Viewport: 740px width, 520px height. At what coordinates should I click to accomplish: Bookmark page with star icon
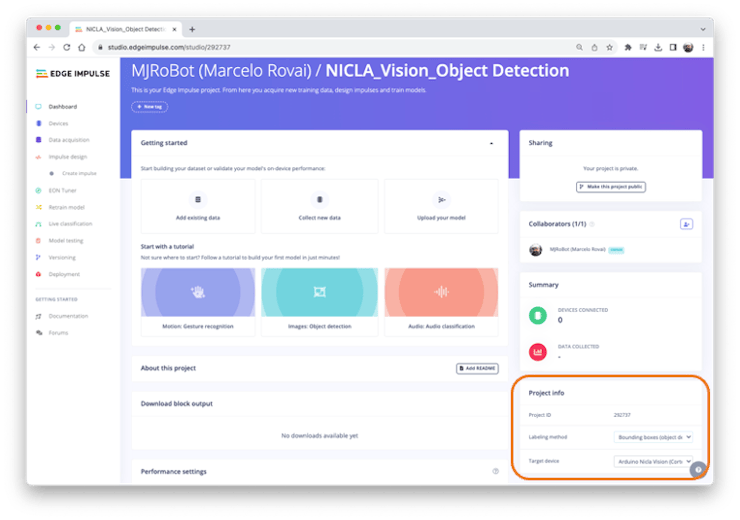(609, 48)
